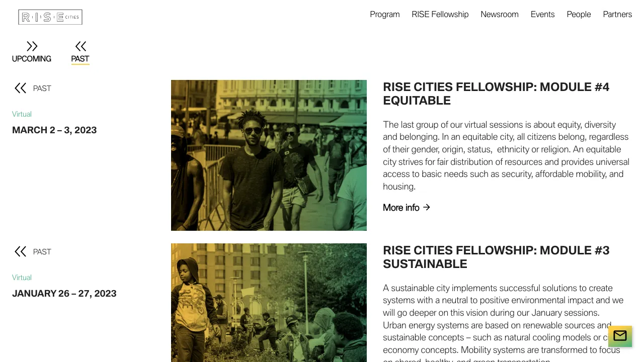The width and height of the screenshot is (644, 362).
Task: Click the Past double-chevron icon above tabs
Action: pyautogui.click(x=80, y=47)
